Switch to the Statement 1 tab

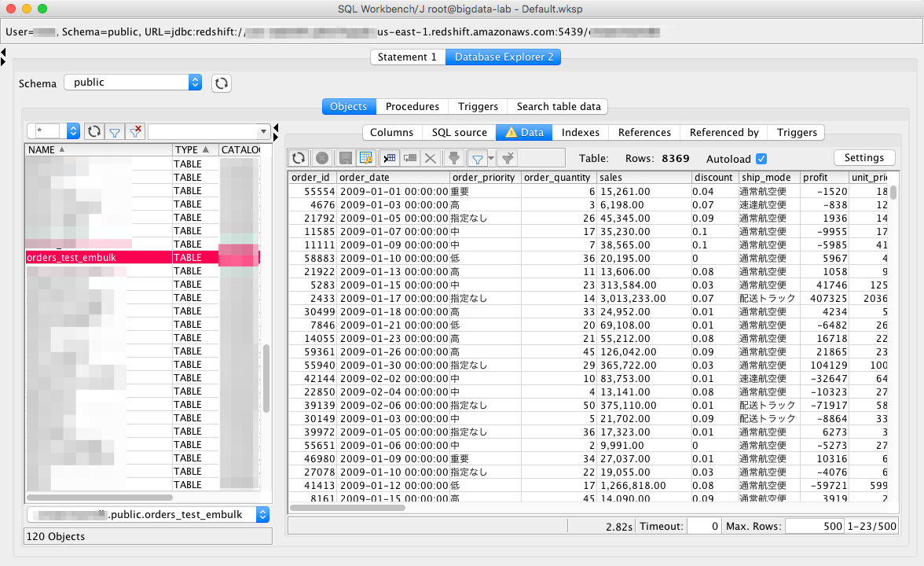pyautogui.click(x=408, y=57)
